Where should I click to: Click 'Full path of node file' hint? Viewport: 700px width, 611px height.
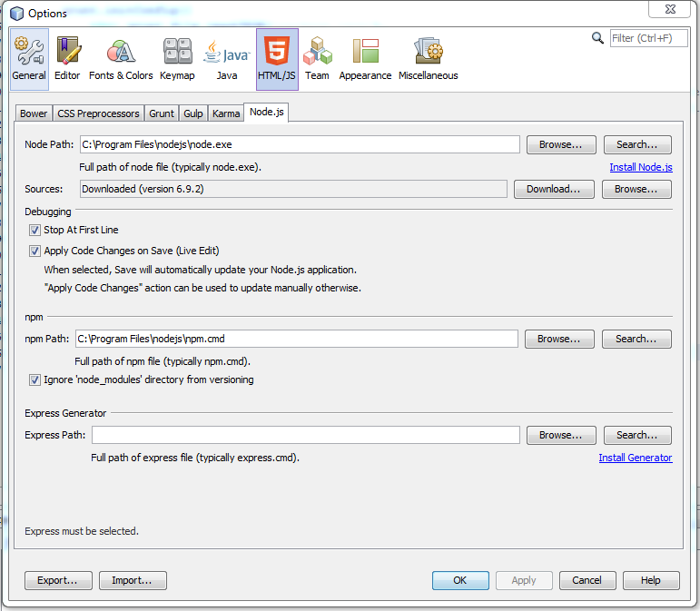(x=170, y=167)
